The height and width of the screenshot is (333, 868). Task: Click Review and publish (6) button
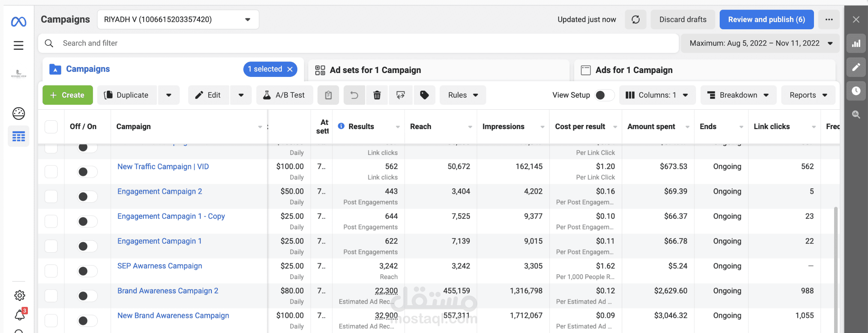tap(767, 19)
